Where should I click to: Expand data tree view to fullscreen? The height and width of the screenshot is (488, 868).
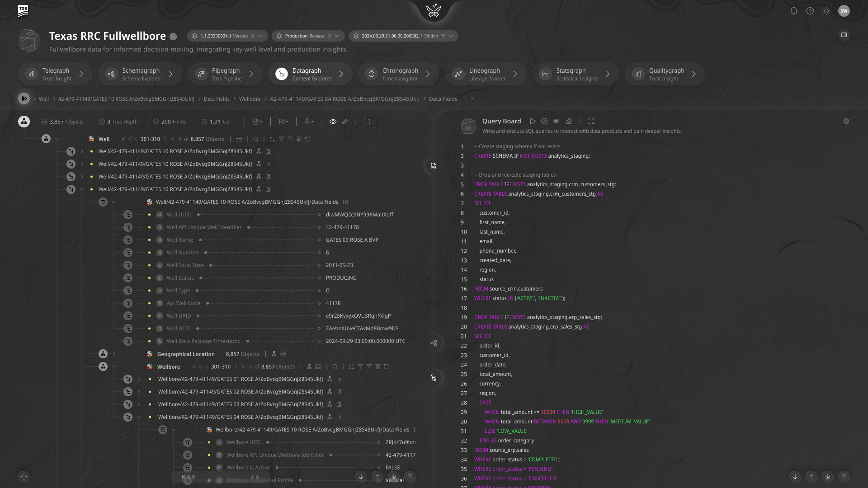(367, 122)
